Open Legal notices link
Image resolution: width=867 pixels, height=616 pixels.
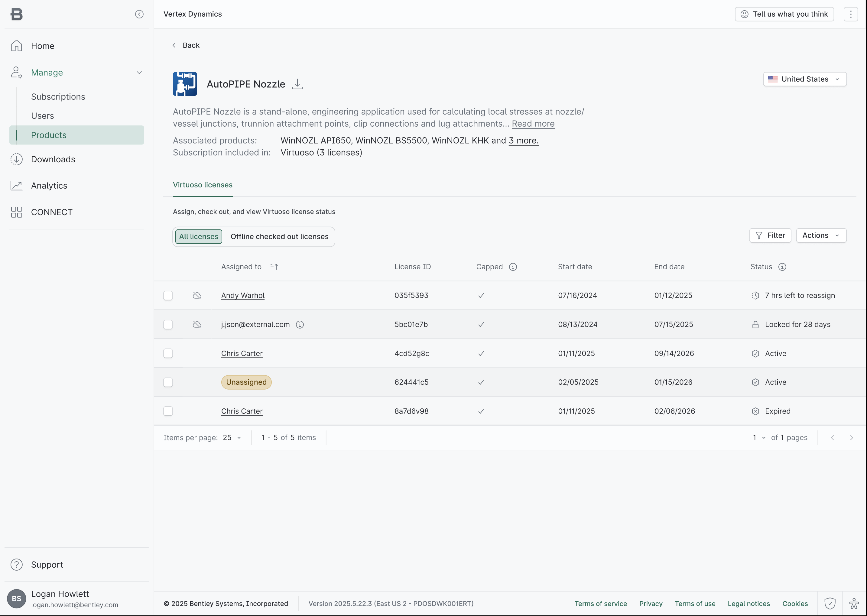pos(749,604)
